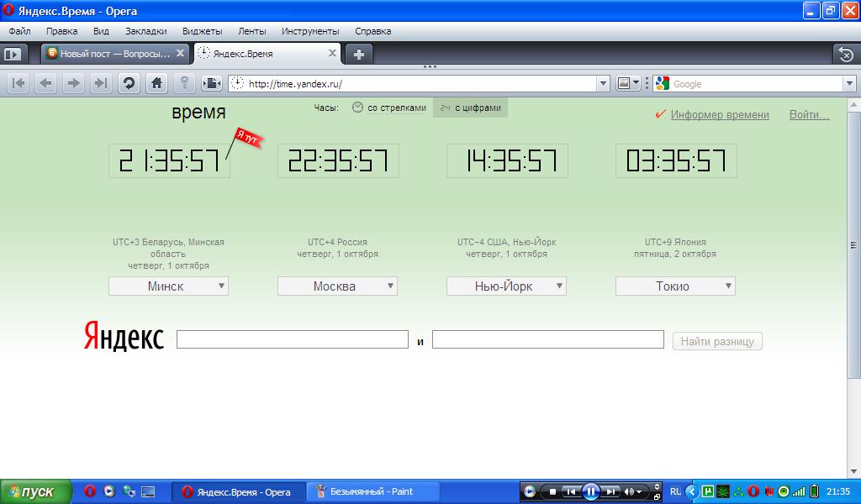The height and width of the screenshot is (504, 861).
Task: Open the Виджеты menu
Action: coord(202,31)
